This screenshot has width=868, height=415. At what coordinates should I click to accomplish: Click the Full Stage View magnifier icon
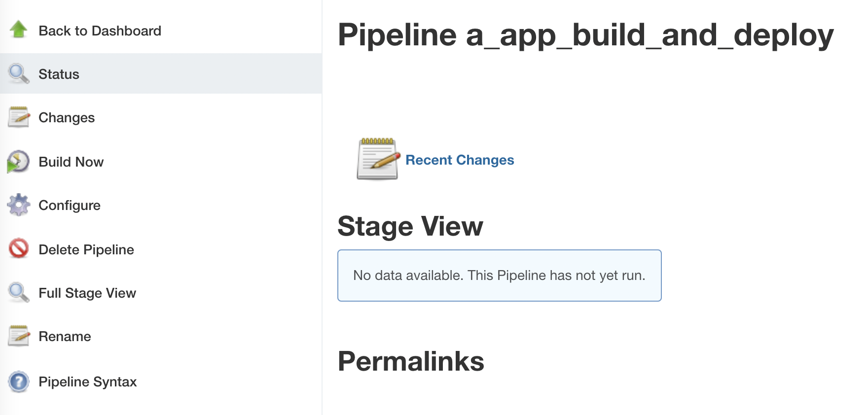click(x=19, y=292)
